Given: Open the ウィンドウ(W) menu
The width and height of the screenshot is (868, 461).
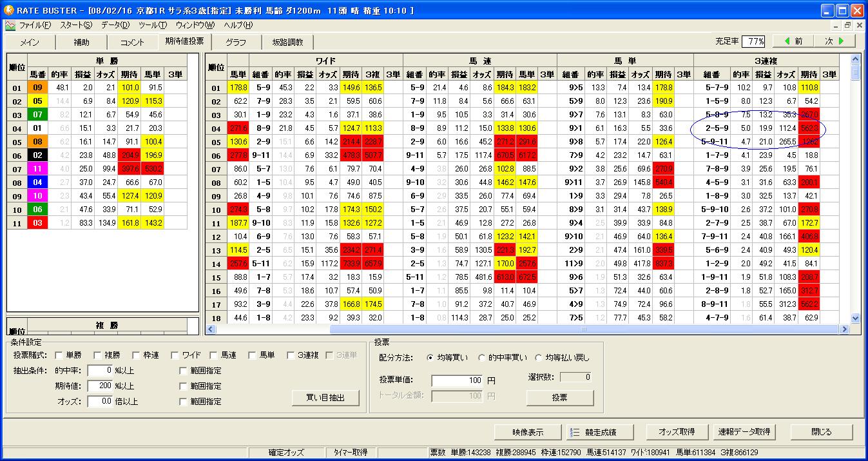Looking at the screenshot, I should (195, 25).
